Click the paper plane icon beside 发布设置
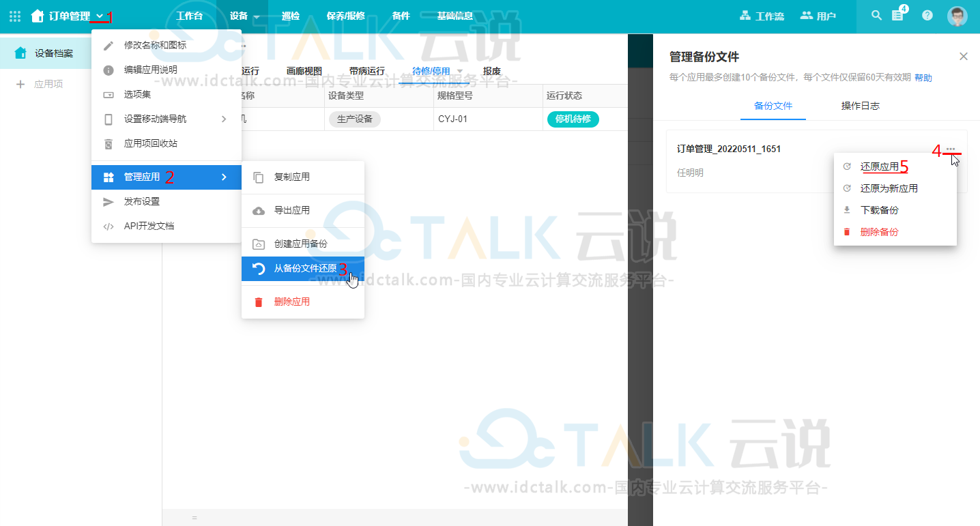Screen dimensions: 980x526 109,202
